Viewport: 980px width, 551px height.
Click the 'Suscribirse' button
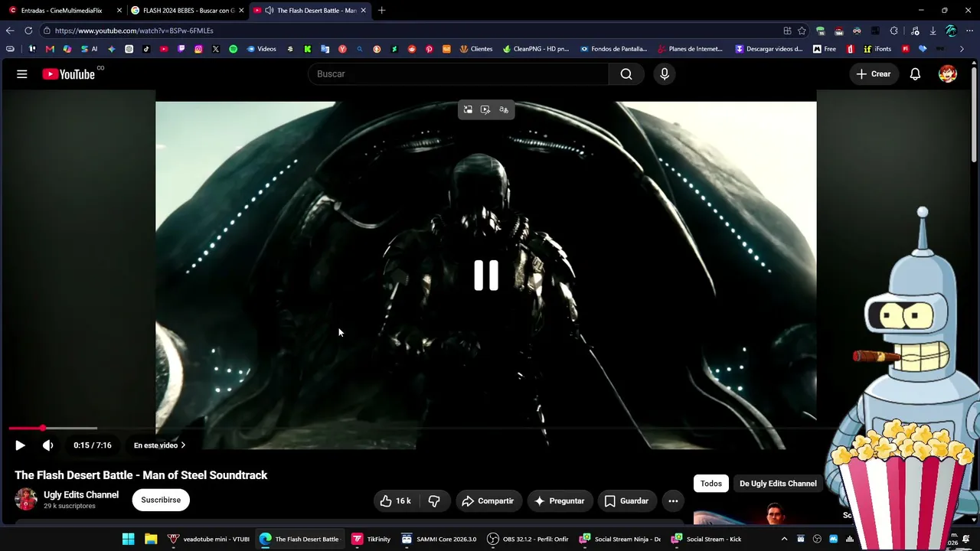pos(161,500)
